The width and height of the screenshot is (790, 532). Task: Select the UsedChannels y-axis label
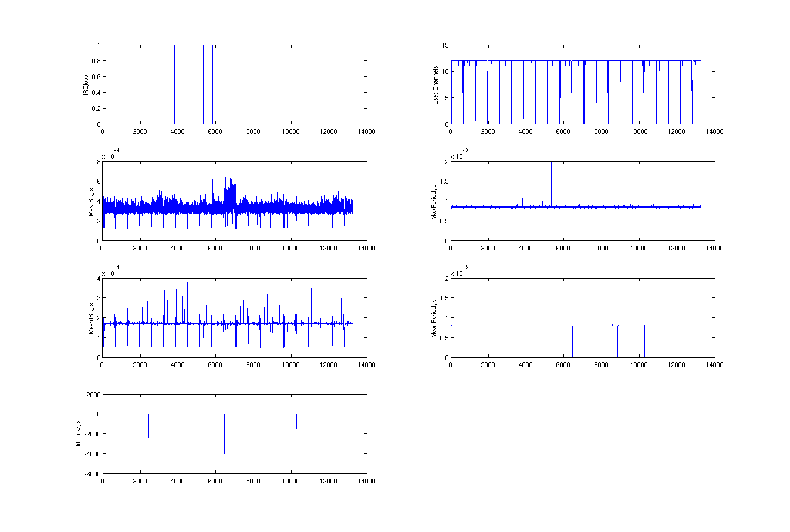tap(435, 85)
